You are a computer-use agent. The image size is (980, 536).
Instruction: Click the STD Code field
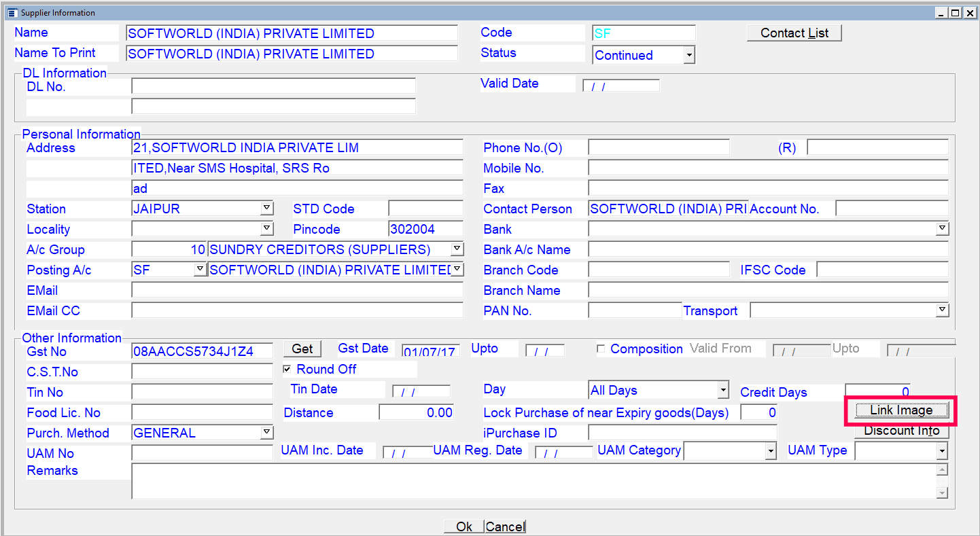(425, 209)
